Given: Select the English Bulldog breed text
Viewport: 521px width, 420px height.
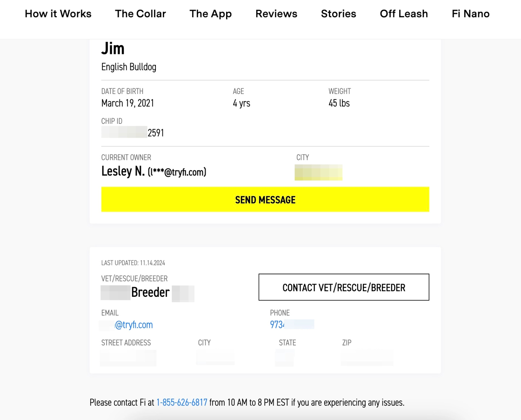Looking at the screenshot, I should (x=129, y=67).
